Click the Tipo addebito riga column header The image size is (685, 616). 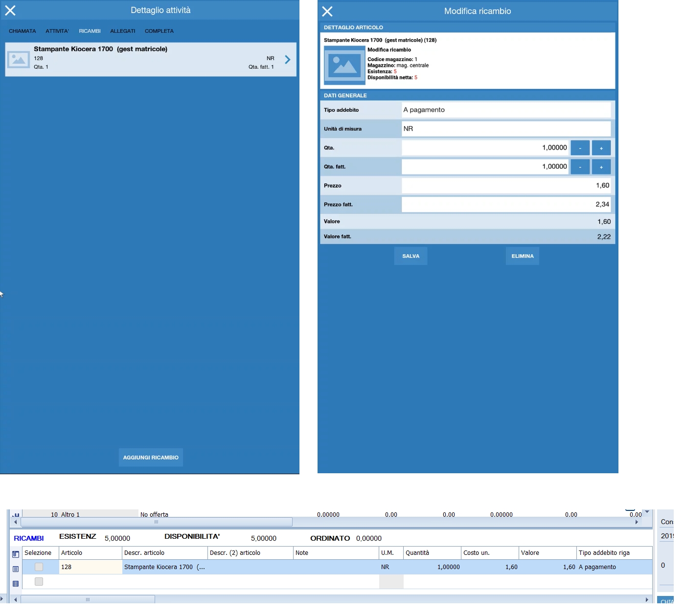point(615,553)
